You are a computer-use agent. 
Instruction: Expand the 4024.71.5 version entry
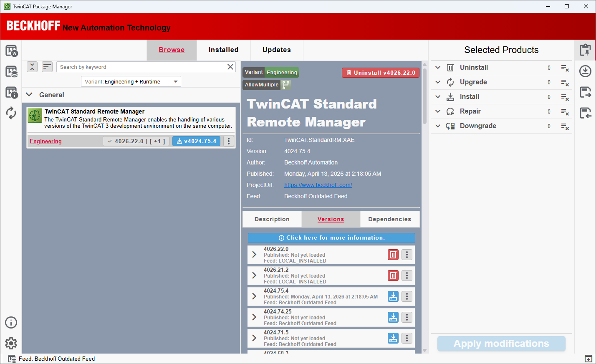click(254, 338)
